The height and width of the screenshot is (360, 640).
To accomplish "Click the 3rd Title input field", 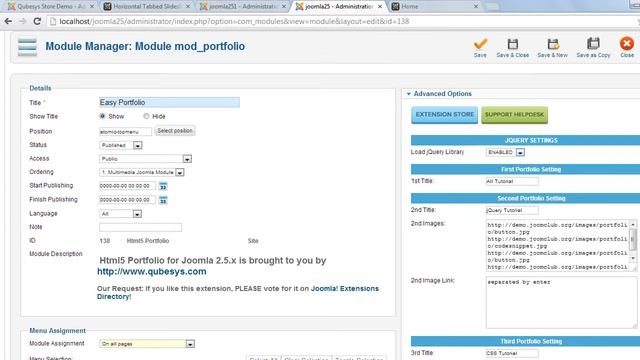I will click(x=512, y=353).
